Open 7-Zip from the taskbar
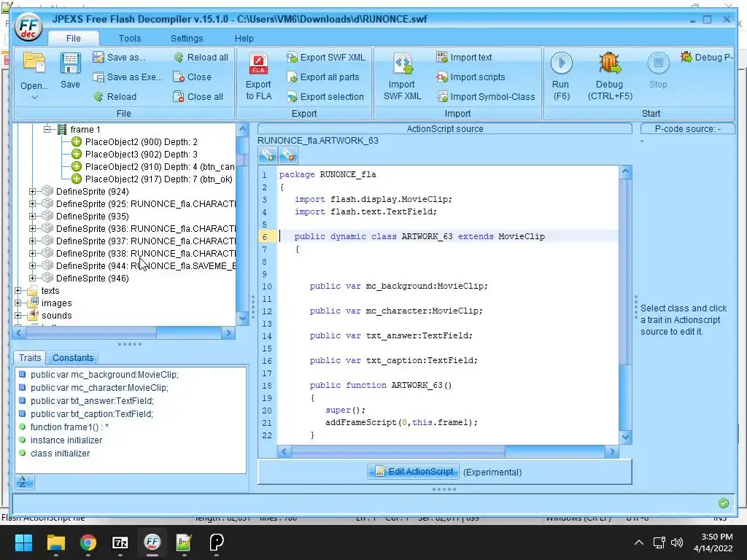The height and width of the screenshot is (560, 747). coord(120,542)
